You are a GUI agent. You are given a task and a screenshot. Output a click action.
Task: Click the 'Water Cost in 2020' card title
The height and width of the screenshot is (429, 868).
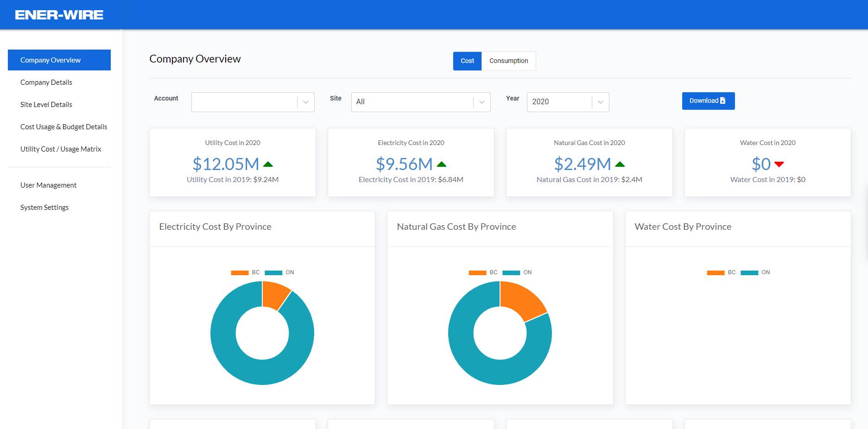(768, 143)
